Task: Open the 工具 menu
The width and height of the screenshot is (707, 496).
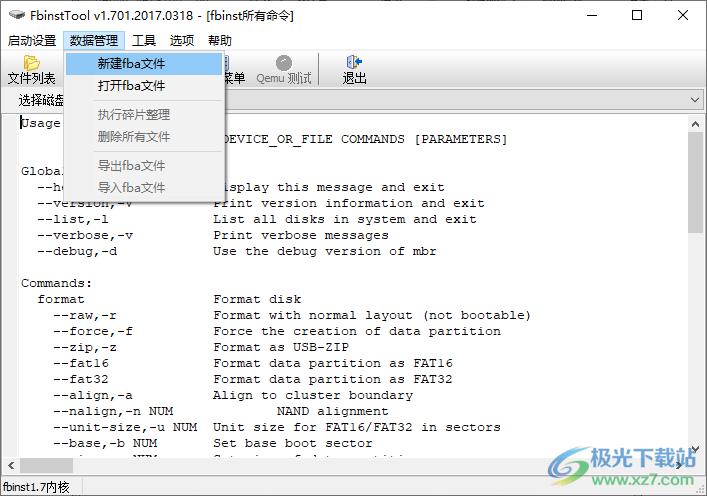Action: coord(144,41)
